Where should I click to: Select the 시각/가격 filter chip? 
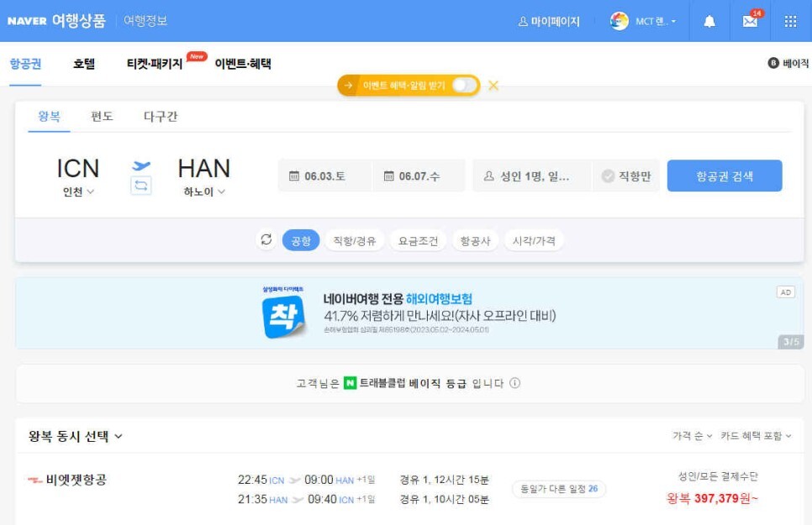point(534,240)
